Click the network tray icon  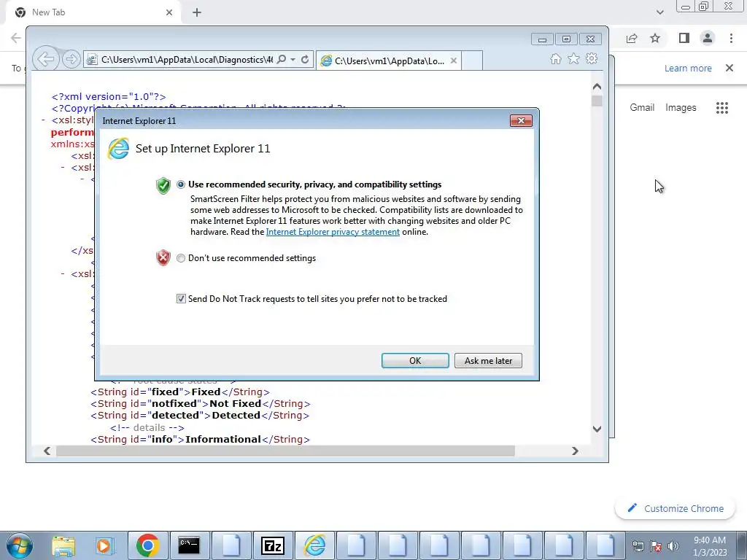click(638, 546)
